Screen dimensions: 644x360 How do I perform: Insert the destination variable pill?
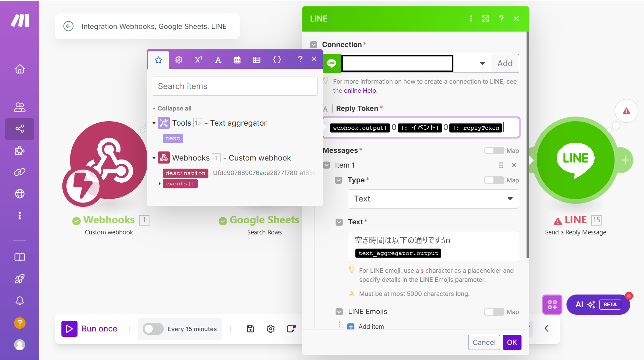pos(185,173)
